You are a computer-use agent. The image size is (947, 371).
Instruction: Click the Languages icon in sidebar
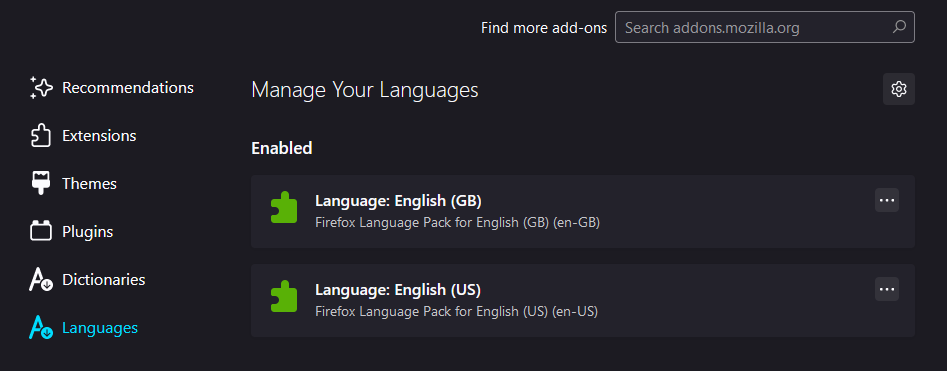(x=42, y=327)
